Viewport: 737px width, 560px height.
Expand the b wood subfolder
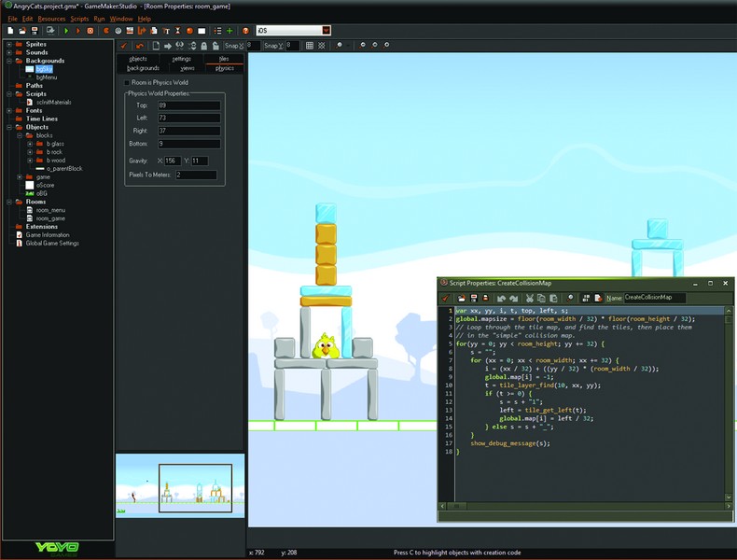pos(30,161)
